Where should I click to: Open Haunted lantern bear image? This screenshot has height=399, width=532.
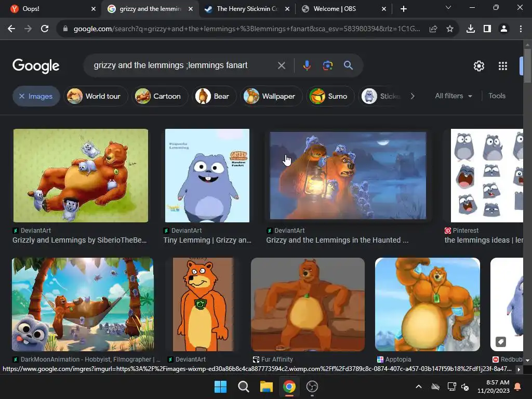coord(348,176)
